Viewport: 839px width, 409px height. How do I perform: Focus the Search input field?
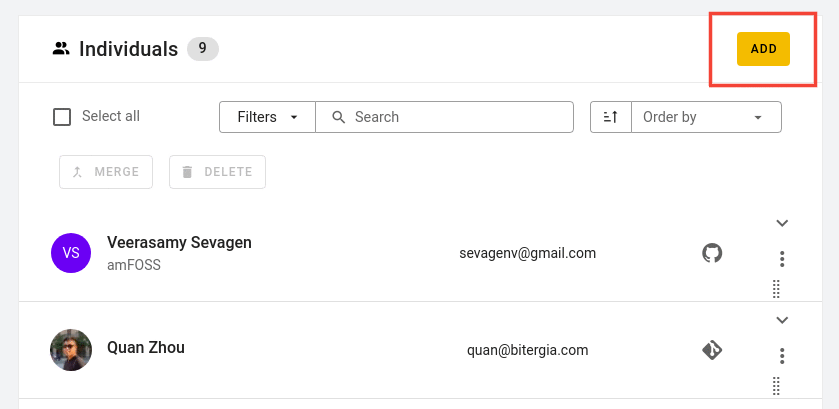(x=444, y=117)
